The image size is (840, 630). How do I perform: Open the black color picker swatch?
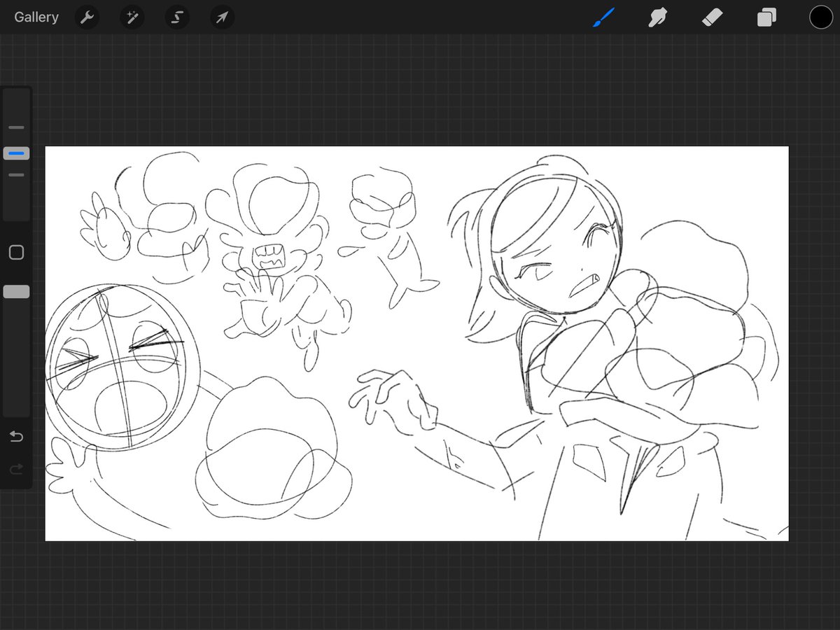coord(820,17)
